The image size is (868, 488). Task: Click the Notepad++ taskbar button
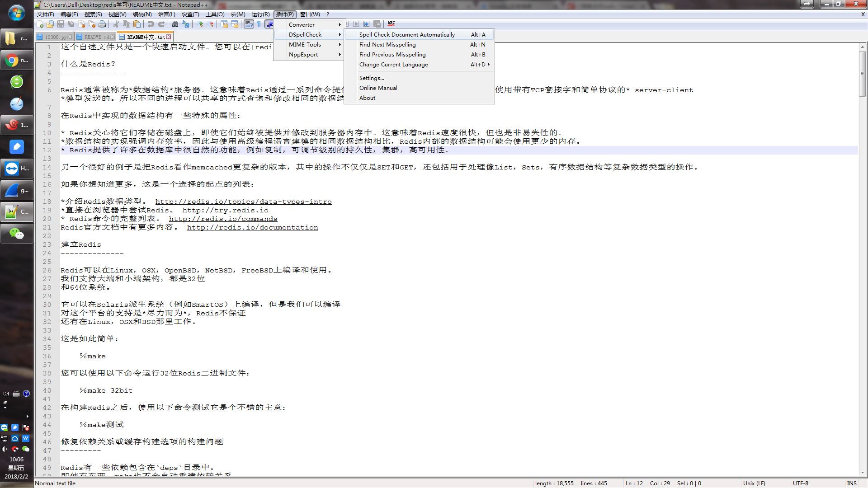17,212
